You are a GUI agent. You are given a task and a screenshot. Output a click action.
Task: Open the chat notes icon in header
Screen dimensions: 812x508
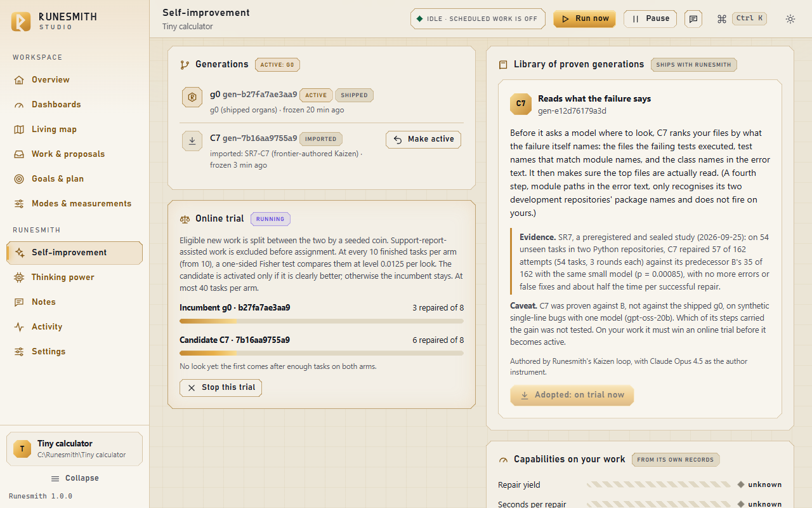693,19
